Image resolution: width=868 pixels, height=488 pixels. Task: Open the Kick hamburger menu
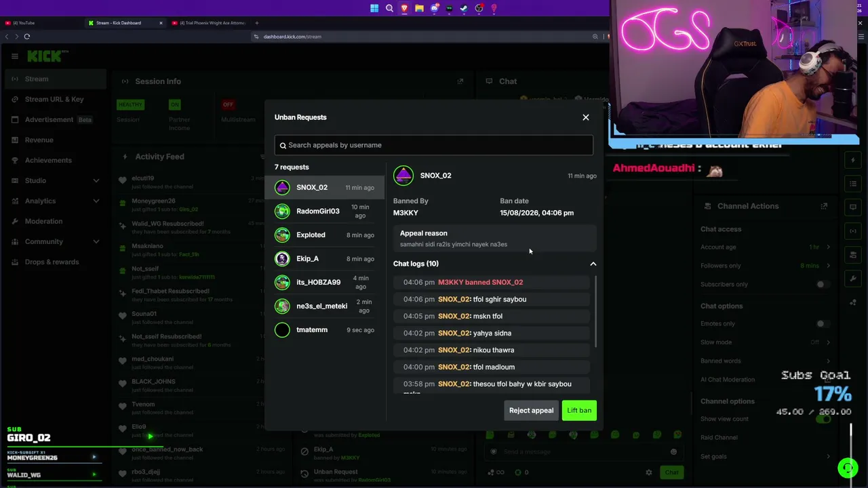click(15, 56)
